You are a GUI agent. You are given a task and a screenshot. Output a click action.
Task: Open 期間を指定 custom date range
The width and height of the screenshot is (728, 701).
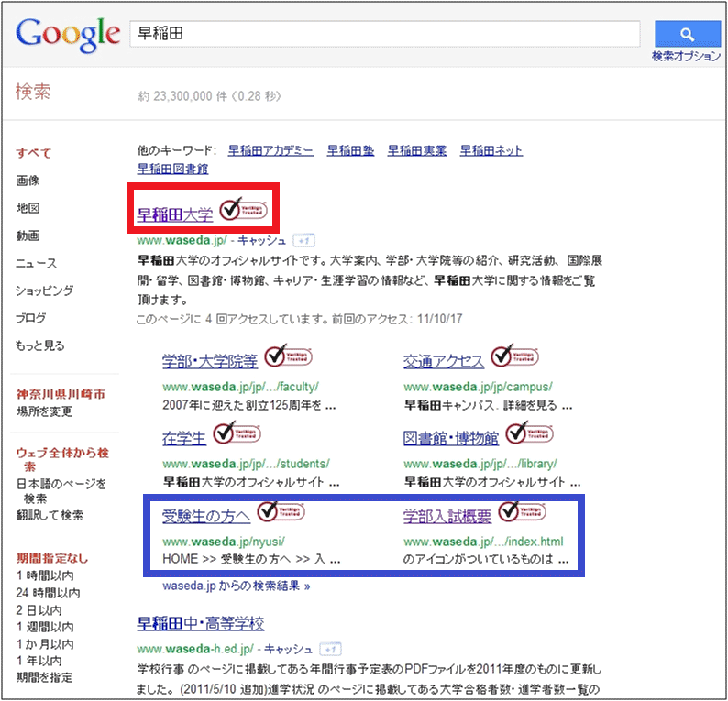click(44, 677)
